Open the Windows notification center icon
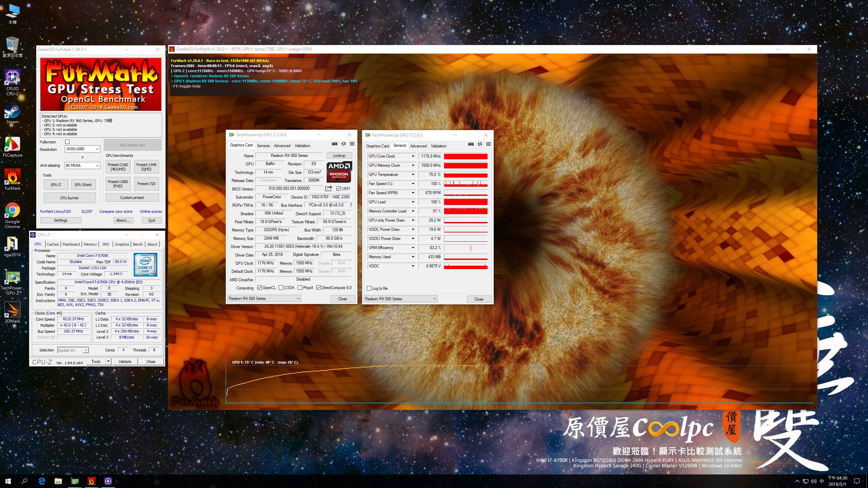Image resolution: width=868 pixels, height=488 pixels. pos(857,481)
